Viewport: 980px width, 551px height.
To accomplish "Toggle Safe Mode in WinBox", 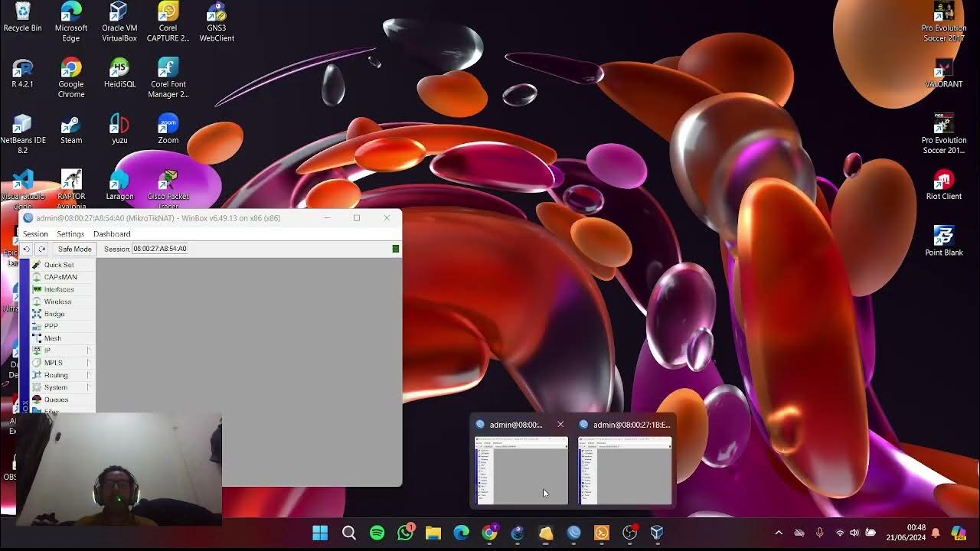I will tap(74, 249).
